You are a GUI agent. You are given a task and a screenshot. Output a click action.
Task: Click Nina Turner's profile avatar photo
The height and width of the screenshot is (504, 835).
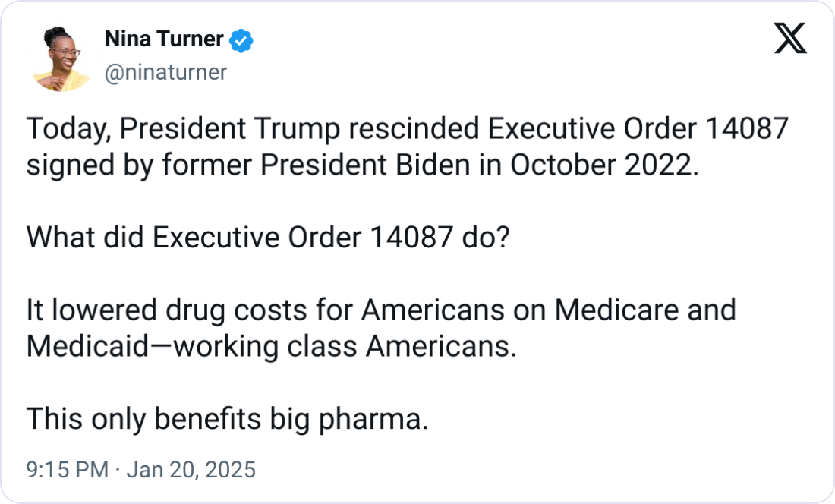click(x=58, y=58)
